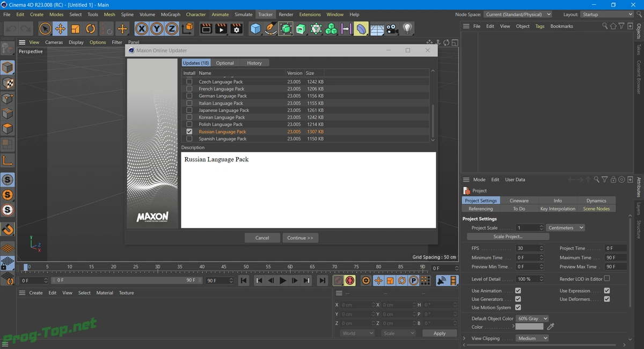This screenshot has width=644, height=349.
Task: Open the Camera object icon
Action: [392, 28]
